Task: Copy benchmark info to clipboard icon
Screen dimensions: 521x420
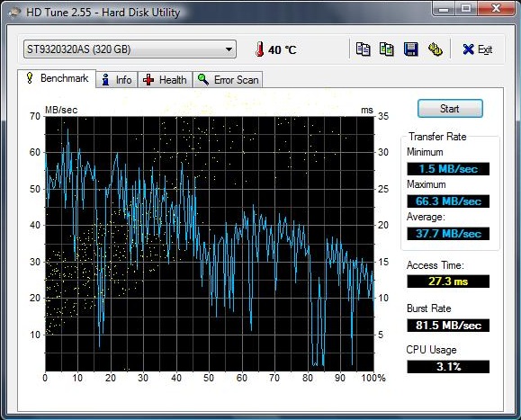Action: click(363, 49)
